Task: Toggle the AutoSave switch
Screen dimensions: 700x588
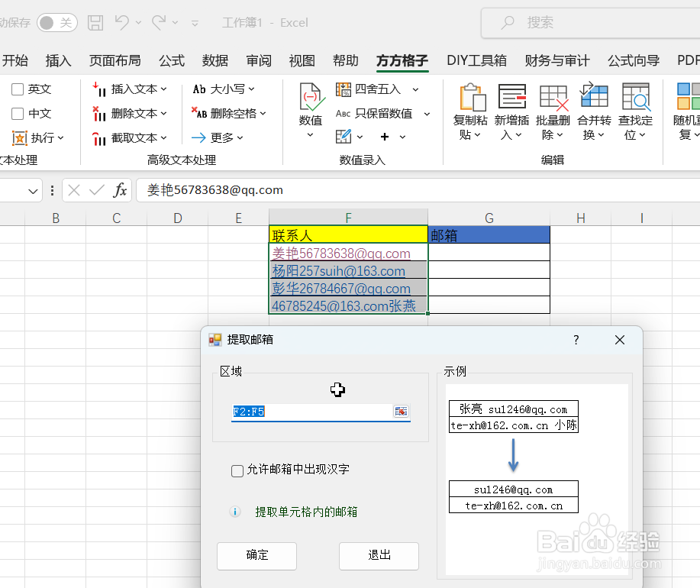Action: (x=57, y=22)
